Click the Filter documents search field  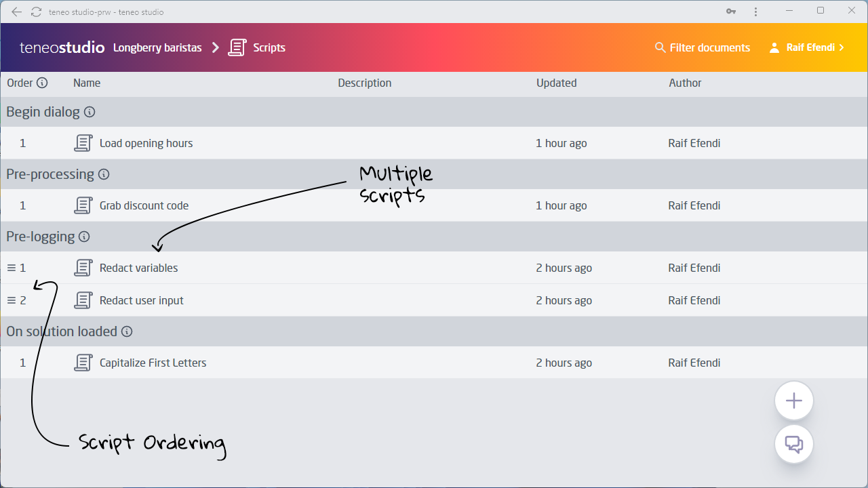[x=703, y=47]
